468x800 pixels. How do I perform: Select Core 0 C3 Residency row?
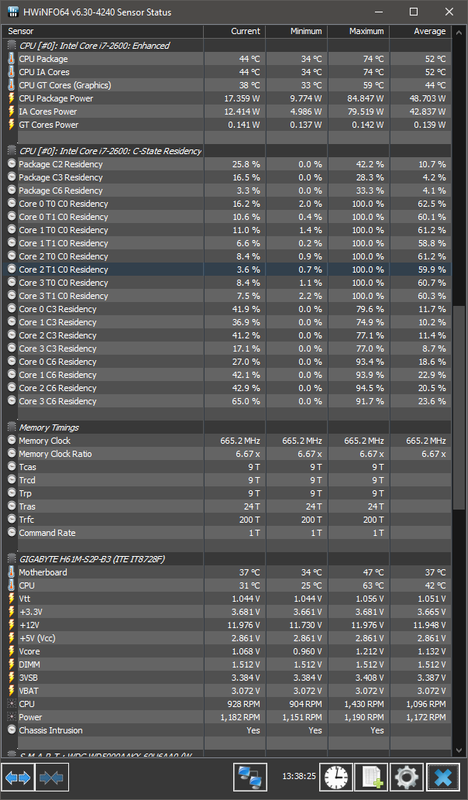pyautogui.click(x=227, y=309)
